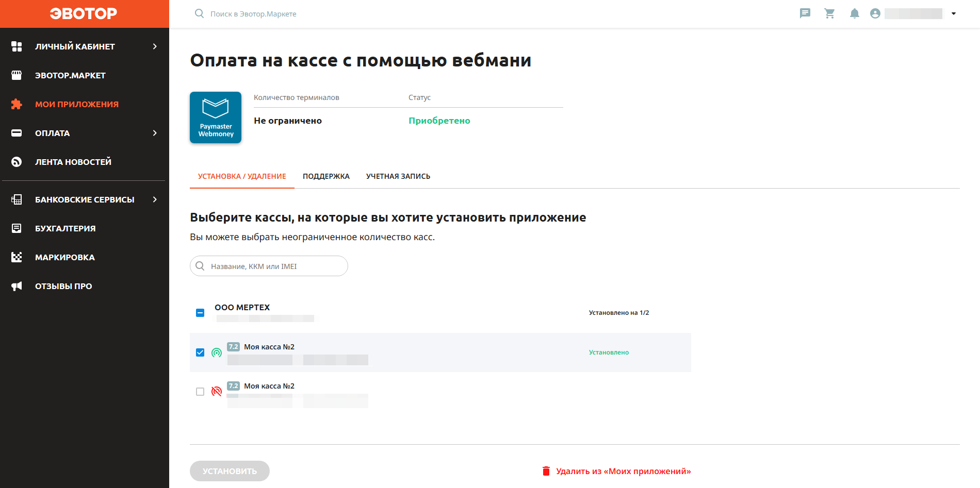This screenshot has height=488, width=980.
Task: Uncheck the installed Моя касса №2 checkbox
Action: coord(200,352)
